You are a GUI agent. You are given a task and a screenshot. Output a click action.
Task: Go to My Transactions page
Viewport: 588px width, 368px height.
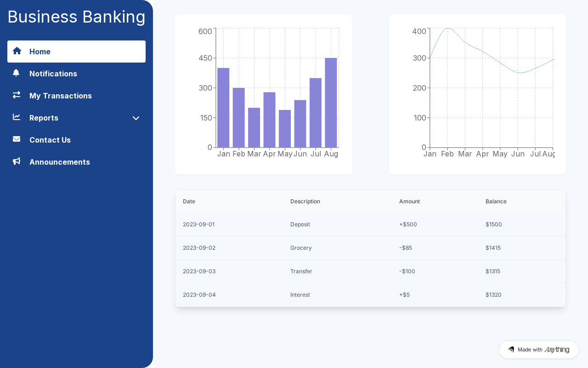click(61, 96)
